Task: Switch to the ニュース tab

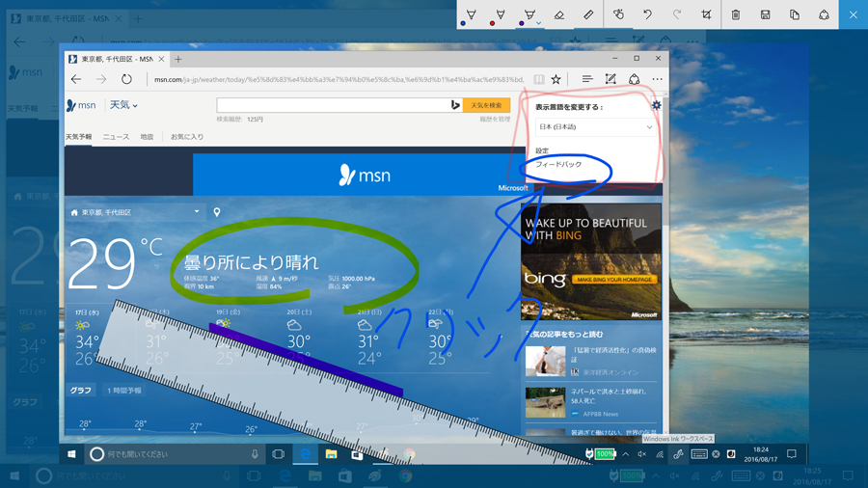Action: [x=116, y=137]
